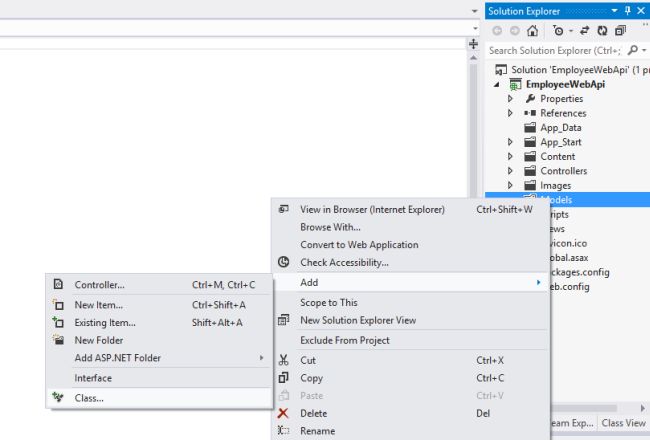Select the App_Data folder

560,128
